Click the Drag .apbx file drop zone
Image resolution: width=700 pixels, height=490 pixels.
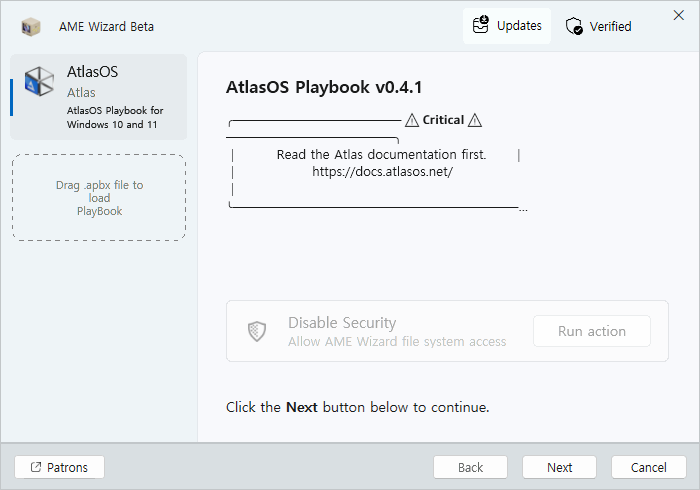pyautogui.click(x=99, y=198)
